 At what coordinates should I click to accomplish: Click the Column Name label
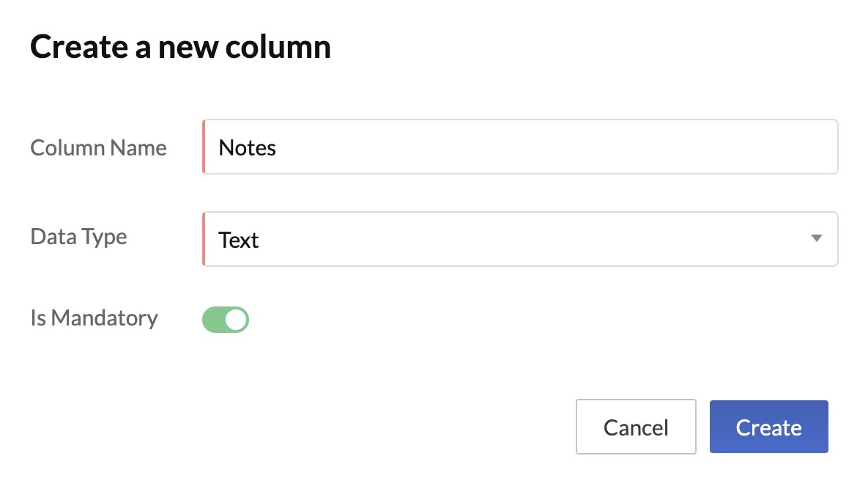(x=98, y=147)
